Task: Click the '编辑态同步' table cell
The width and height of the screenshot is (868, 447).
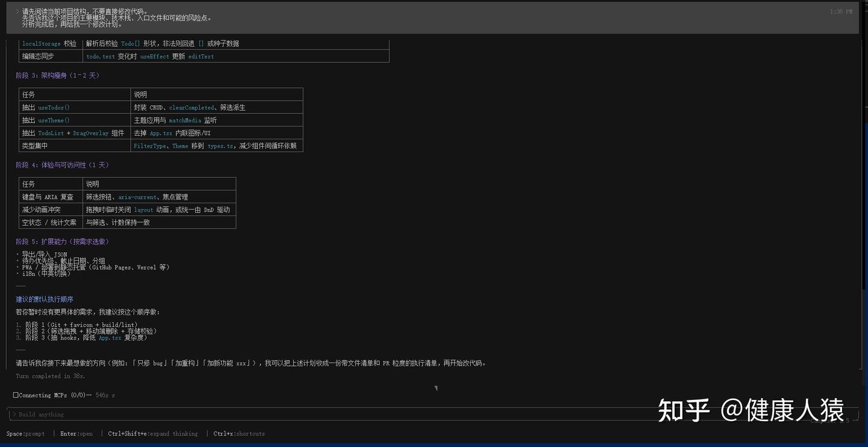Action: 51,56
